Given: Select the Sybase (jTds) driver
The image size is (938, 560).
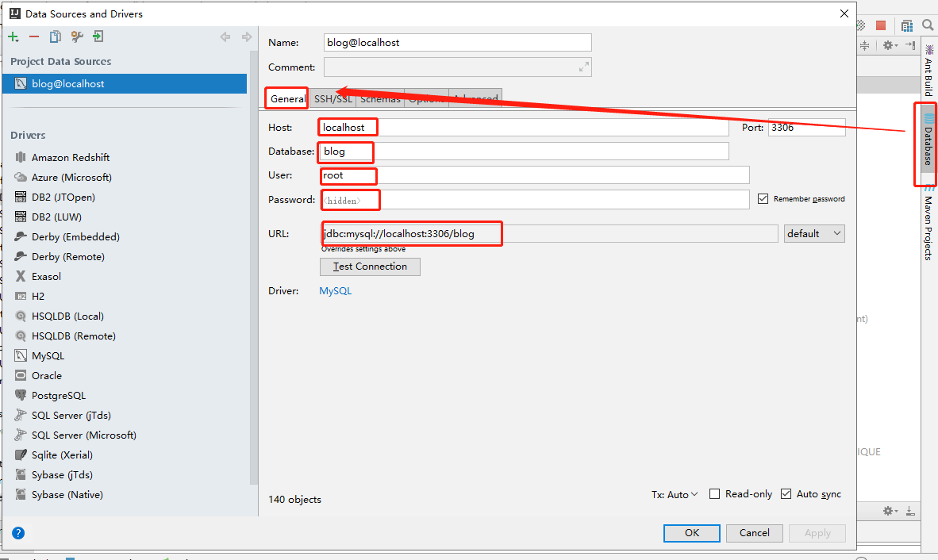Looking at the screenshot, I should (x=62, y=474).
